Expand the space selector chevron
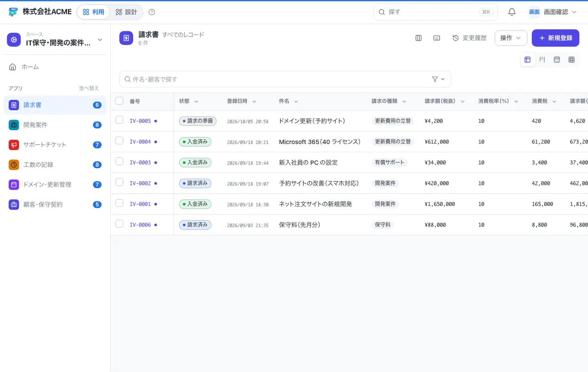 coord(100,40)
